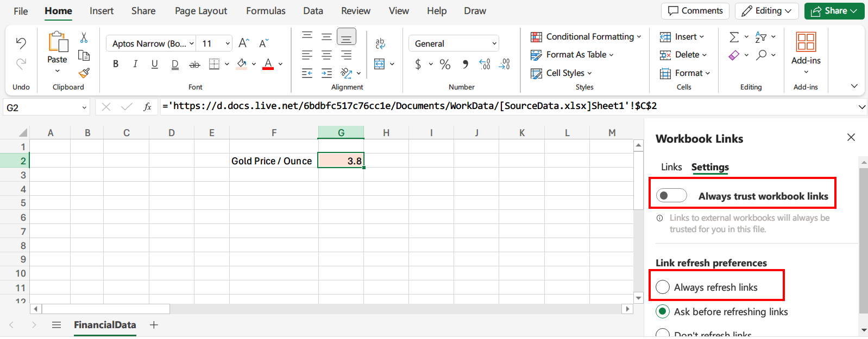Switch to the Data tab
The image size is (868, 339).
313,11
